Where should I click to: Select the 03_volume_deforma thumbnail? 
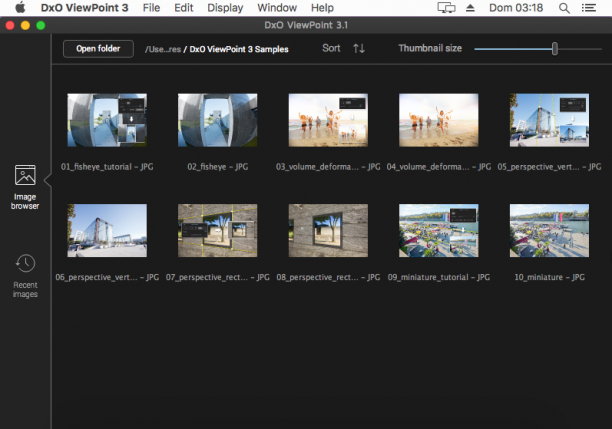[328, 120]
